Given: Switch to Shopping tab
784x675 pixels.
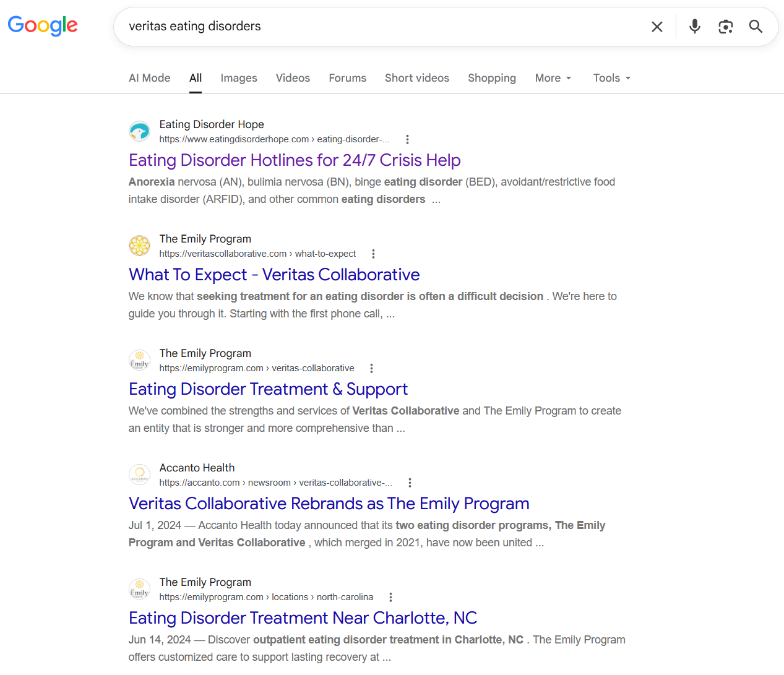Looking at the screenshot, I should 492,78.
